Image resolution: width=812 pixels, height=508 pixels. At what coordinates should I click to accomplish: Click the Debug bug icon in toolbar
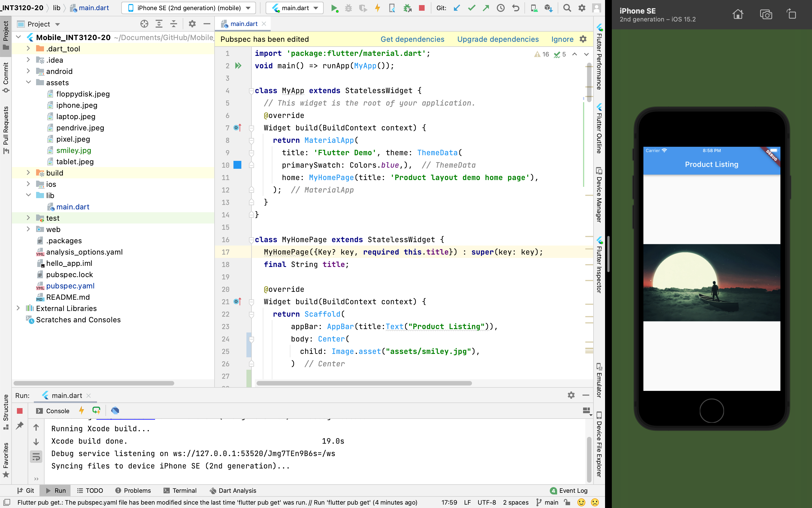pyautogui.click(x=348, y=8)
